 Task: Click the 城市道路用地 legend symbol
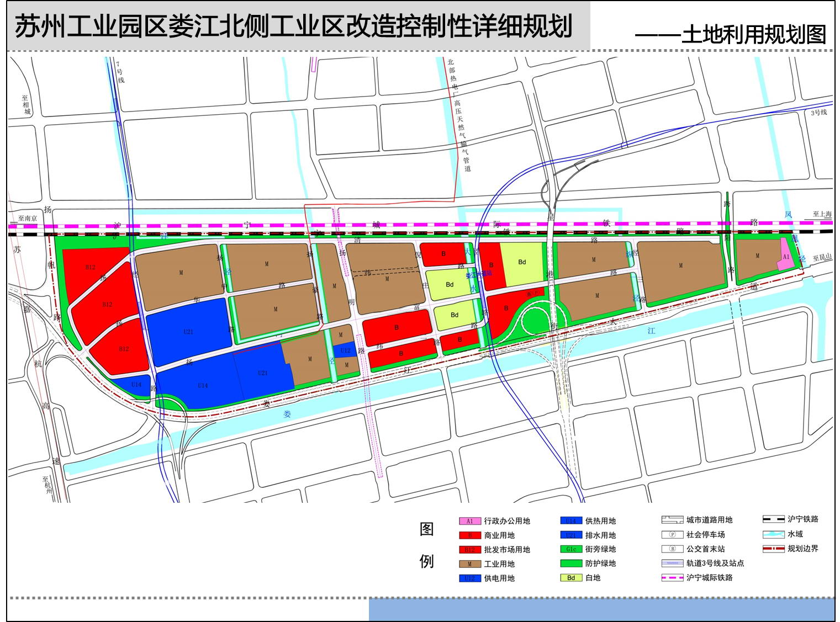[672, 520]
